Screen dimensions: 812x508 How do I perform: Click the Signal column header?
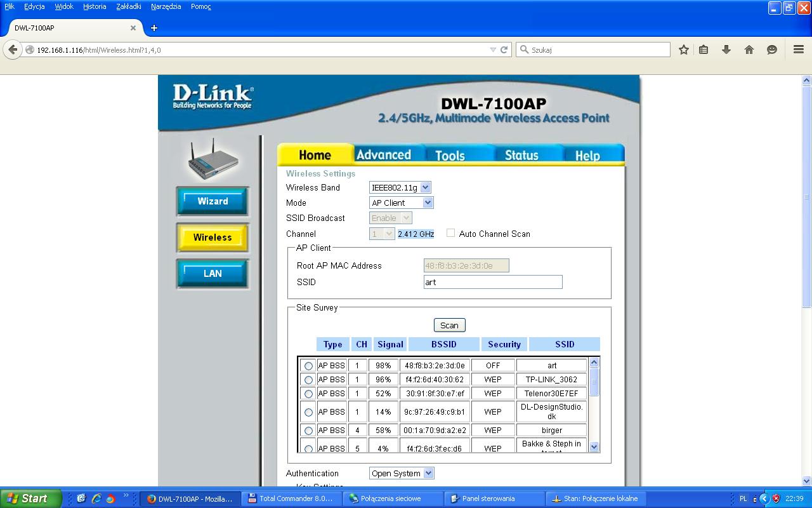coord(390,344)
